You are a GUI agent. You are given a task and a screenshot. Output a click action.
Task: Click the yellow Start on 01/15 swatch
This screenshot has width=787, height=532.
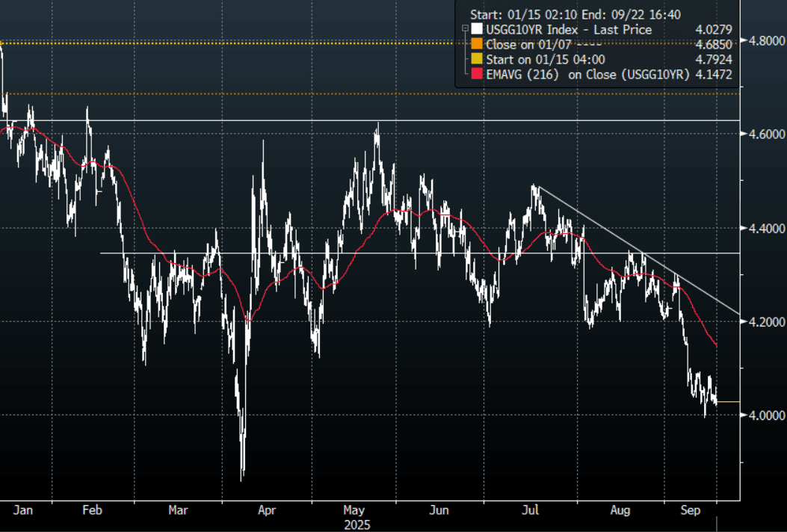tap(477, 60)
